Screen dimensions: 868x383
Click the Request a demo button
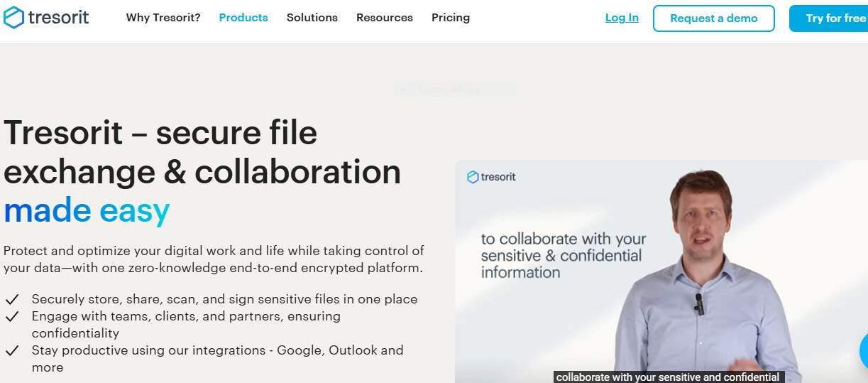[714, 18]
